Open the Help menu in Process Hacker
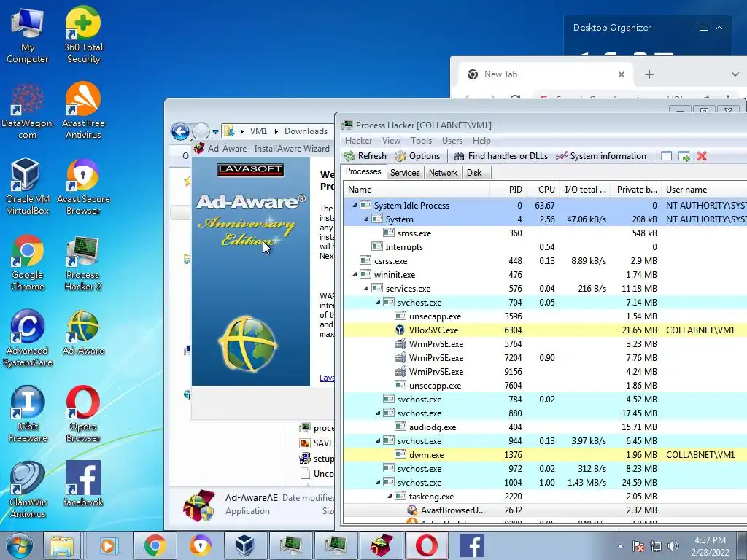The height and width of the screenshot is (560, 747). pos(481,141)
